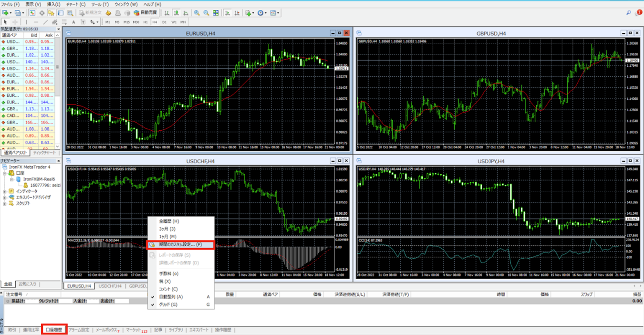Select the Fibonacci retracement tool
This screenshot has width=644, height=335.
[x=64, y=22]
